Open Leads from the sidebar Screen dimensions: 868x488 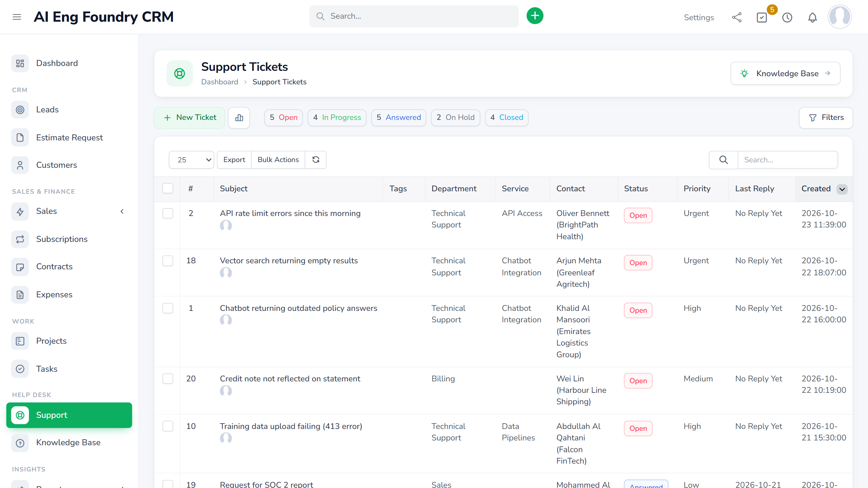(x=69, y=110)
